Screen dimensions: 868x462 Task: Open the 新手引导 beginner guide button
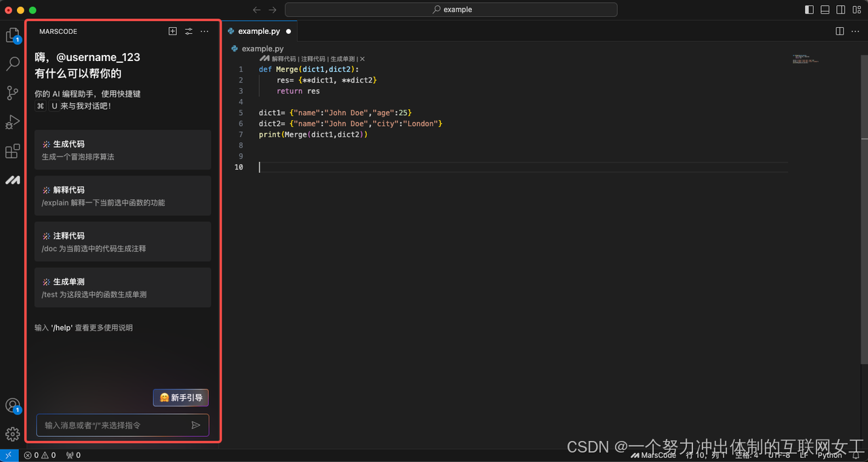pyautogui.click(x=180, y=398)
